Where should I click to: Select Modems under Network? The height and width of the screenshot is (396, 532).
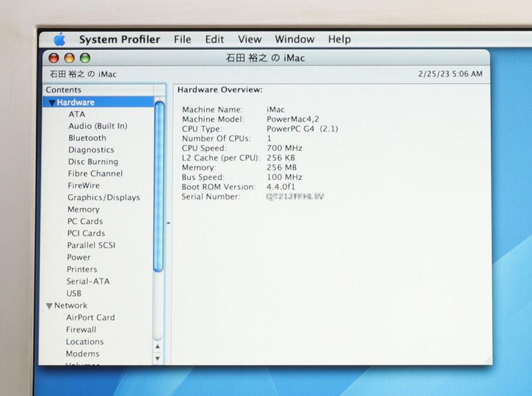[82, 354]
